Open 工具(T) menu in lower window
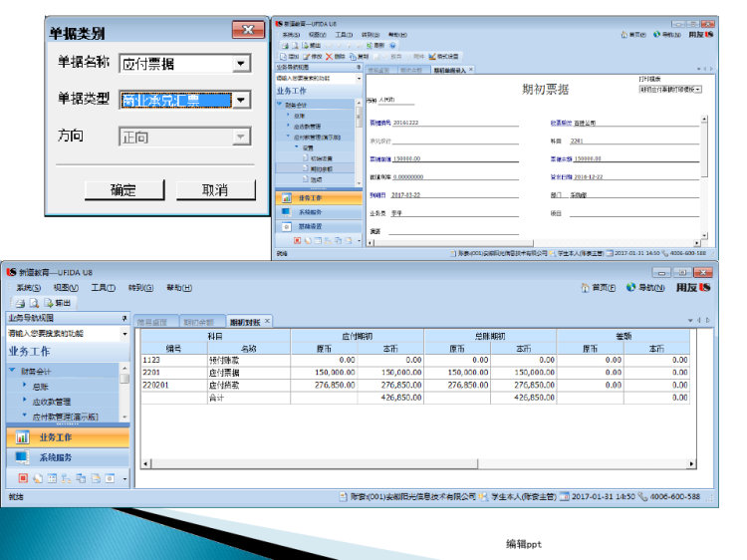The image size is (747, 560). click(103, 288)
